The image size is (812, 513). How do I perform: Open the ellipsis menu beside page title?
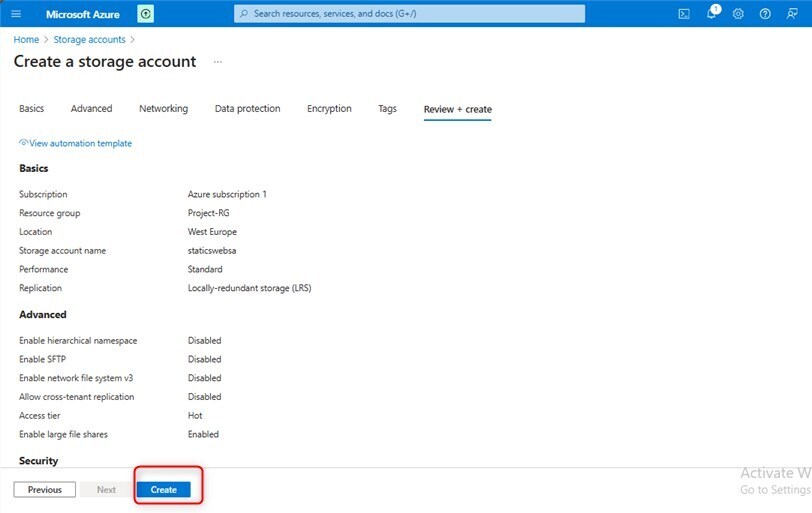[x=218, y=62]
